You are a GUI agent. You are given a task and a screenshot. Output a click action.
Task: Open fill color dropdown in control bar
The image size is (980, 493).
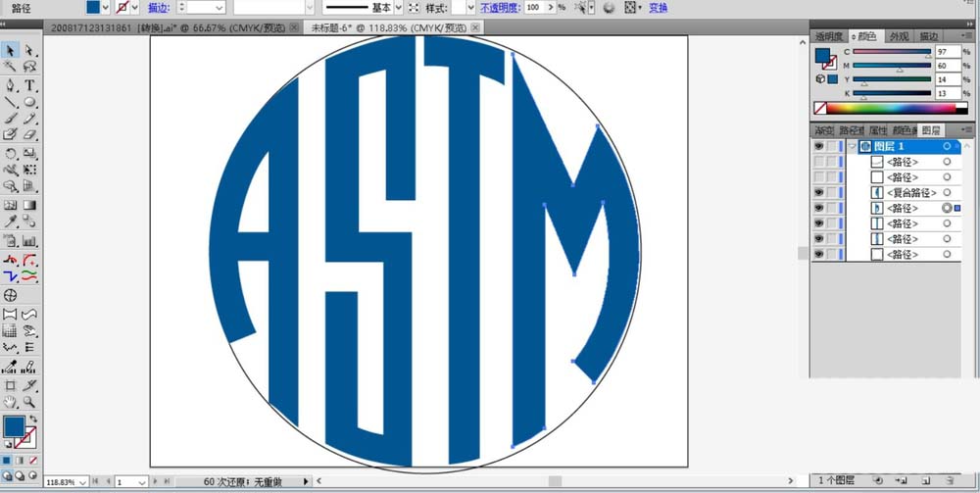click(106, 8)
